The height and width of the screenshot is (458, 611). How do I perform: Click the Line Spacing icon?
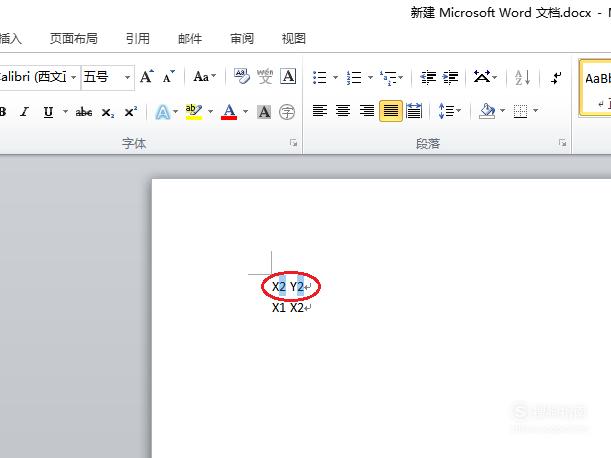[445, 111]
